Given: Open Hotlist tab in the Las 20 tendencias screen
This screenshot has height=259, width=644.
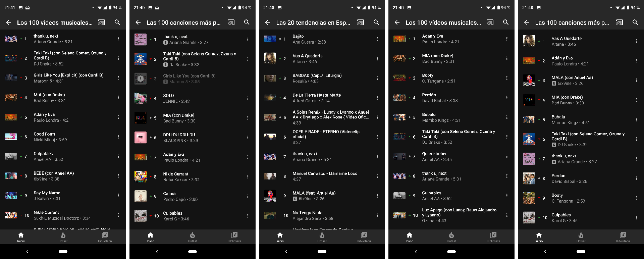Looking at the screenshot, I should pos(322,237).
